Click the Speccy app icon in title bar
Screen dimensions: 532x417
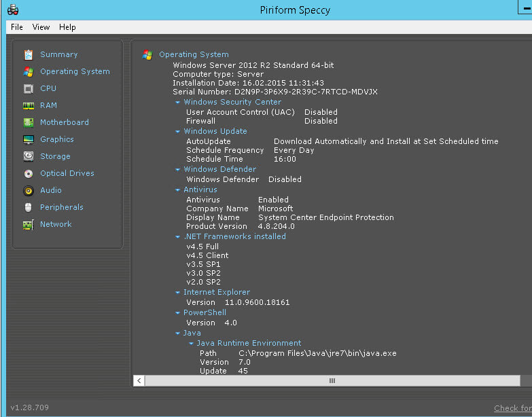(13, 10)
